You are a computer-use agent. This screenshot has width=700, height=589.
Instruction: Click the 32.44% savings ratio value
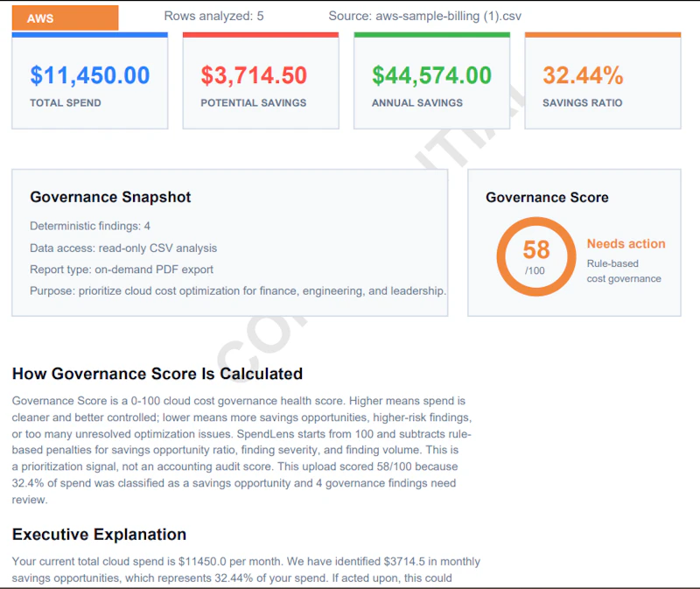click(x=583, y=75)
